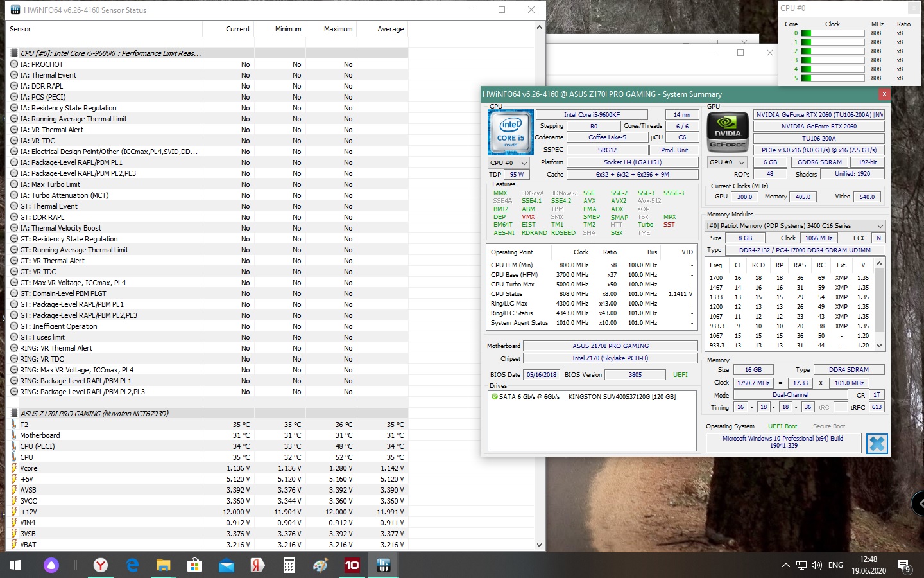The image size is (924, 578).
Task: Show hidden system tray icons
Action: (785, 565)
